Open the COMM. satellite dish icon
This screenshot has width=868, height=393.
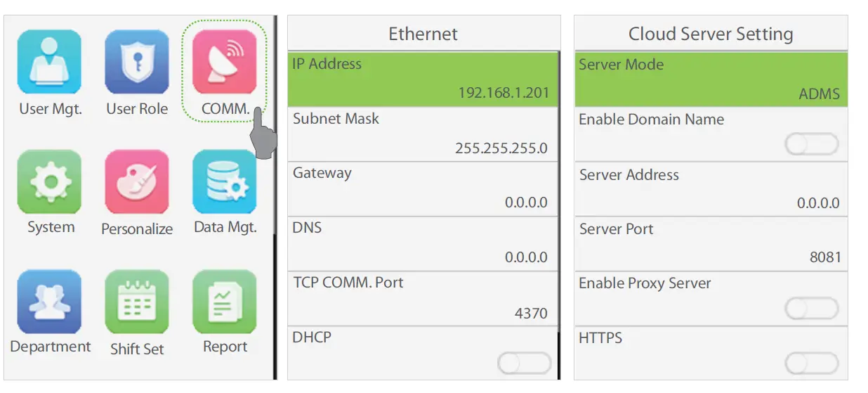coord(225,63)
